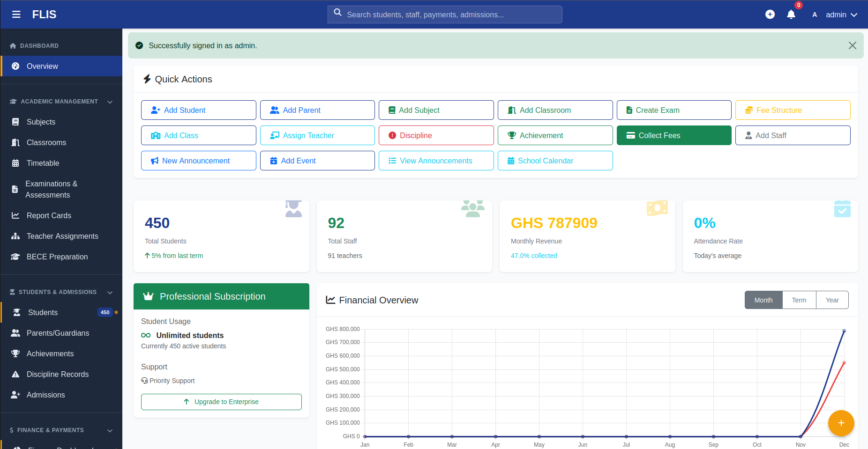The image size is (868, 449).
Task: Click the Report Cards chart icon
Action: [x=15, y=215]
